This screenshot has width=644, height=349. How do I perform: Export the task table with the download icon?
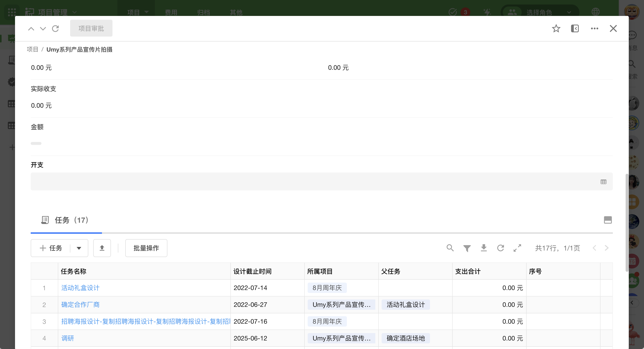[484, 248]
